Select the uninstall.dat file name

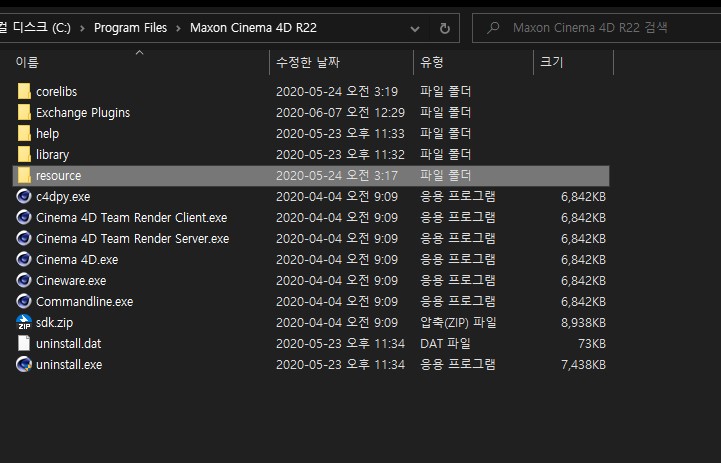click(69, 343)
